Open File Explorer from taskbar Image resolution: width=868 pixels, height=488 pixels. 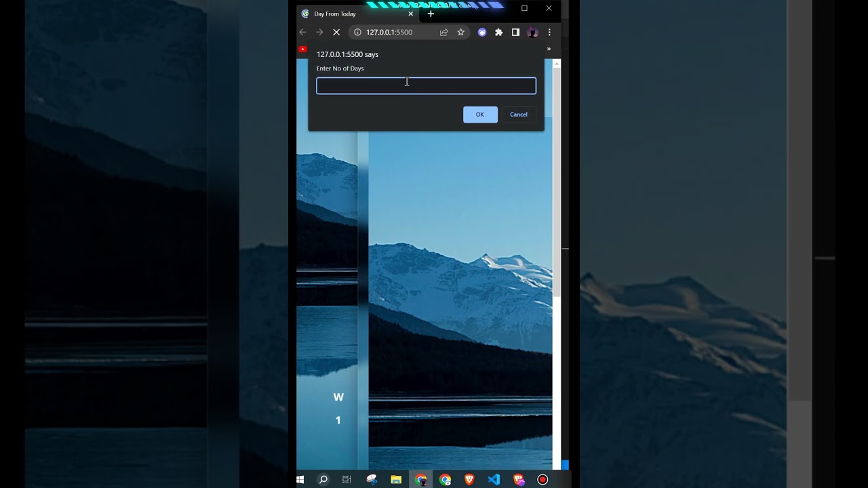click(396, 480)
